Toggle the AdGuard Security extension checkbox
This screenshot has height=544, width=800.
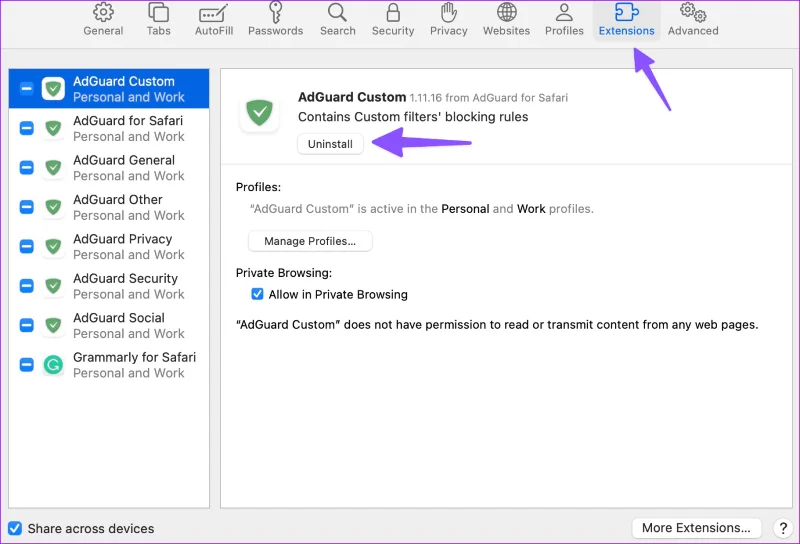(27, 286)
